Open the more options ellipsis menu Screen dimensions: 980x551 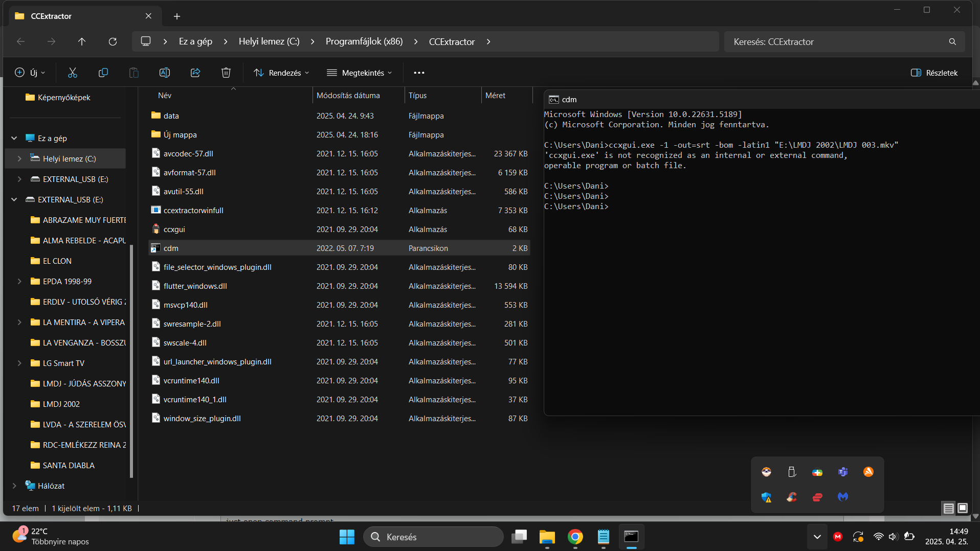(x=419, y=73)
